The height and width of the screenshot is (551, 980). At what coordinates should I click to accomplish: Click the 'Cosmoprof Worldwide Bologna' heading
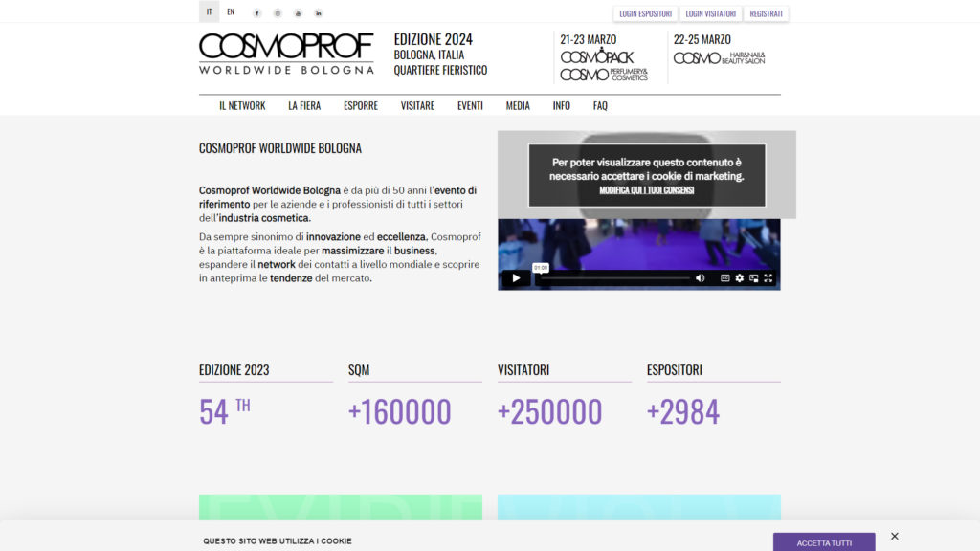[280, 148]
